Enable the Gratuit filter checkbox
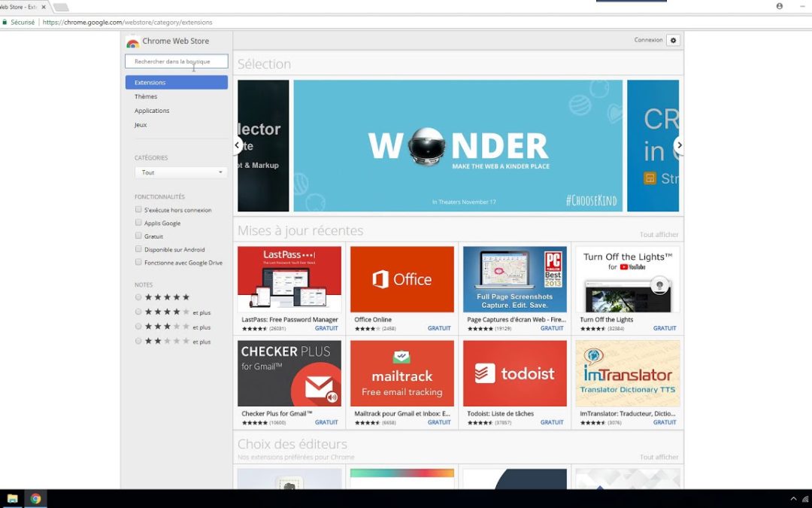Viewport: 812px width, 508px height. coord(138,236)
